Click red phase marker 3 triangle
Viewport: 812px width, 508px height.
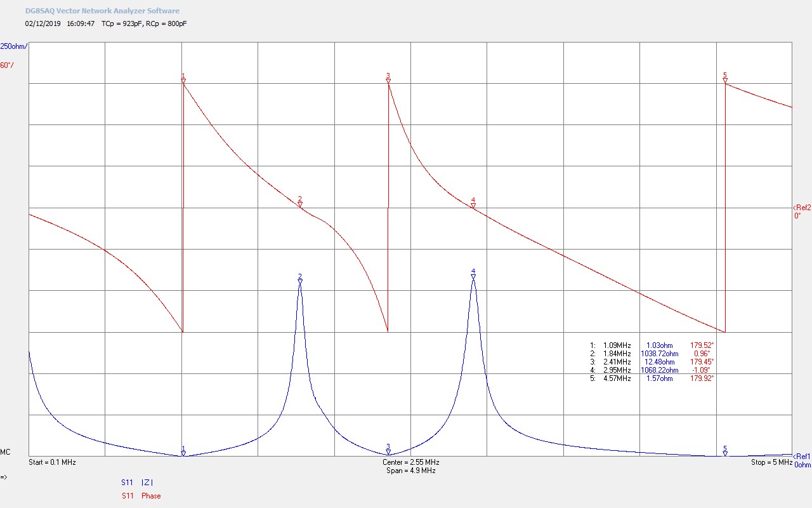[388, 80]
